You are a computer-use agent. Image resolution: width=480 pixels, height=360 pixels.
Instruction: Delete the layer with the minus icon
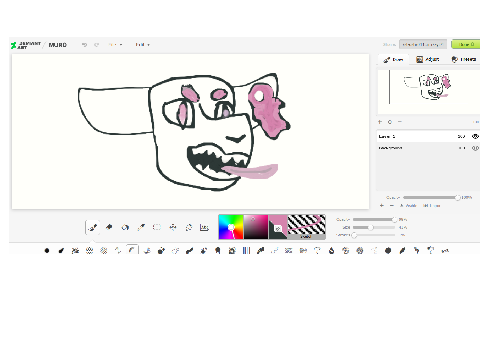392,206
